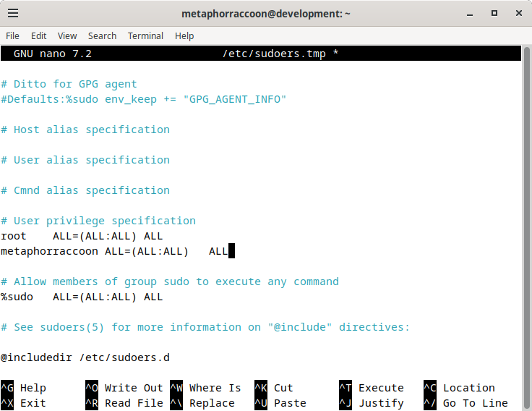Open the File menu

pyautogui.click(x=12, y=35)
